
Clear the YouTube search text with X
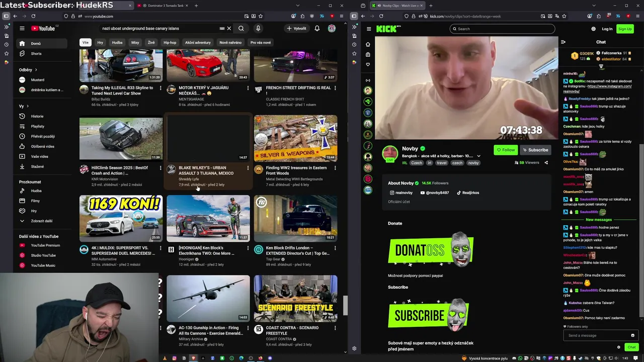[229, 29]
